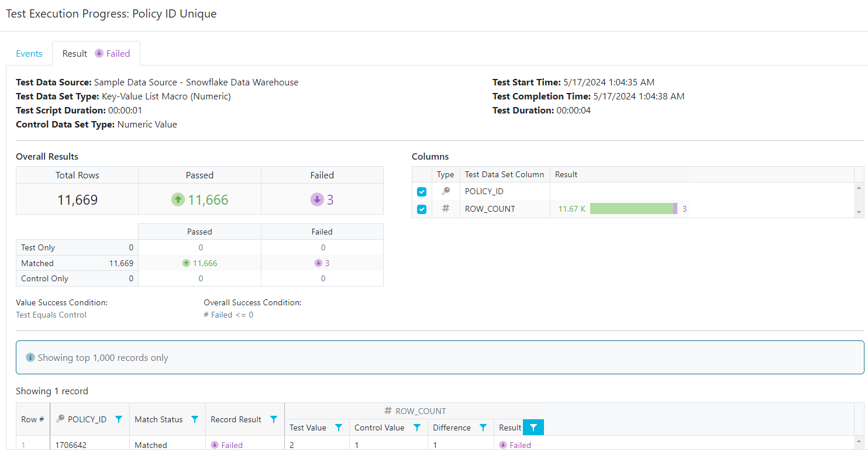This screenshot has height=455, width=868.
Task: Open the Test Value filter icon
Action: [x=339, y=428]
